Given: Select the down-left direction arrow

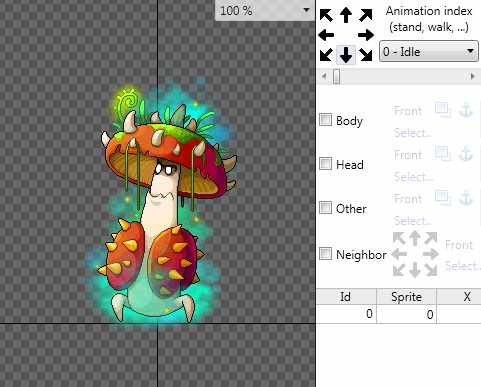Looking at the screenshot, I should pos(326,54).
